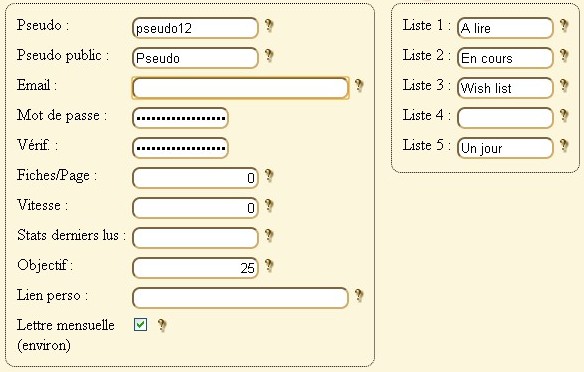Open help icon beside Pseudo public field

click(269, 56)
